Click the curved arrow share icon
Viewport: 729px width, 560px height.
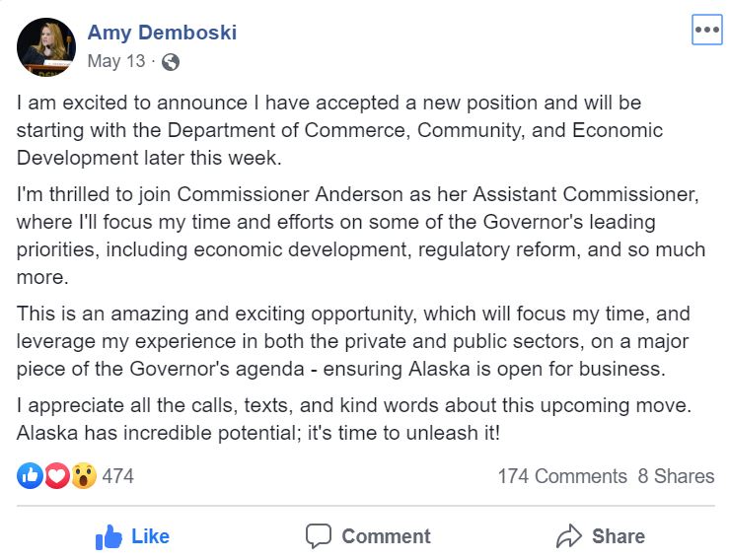pyautogui.click(x=568, y=535)
